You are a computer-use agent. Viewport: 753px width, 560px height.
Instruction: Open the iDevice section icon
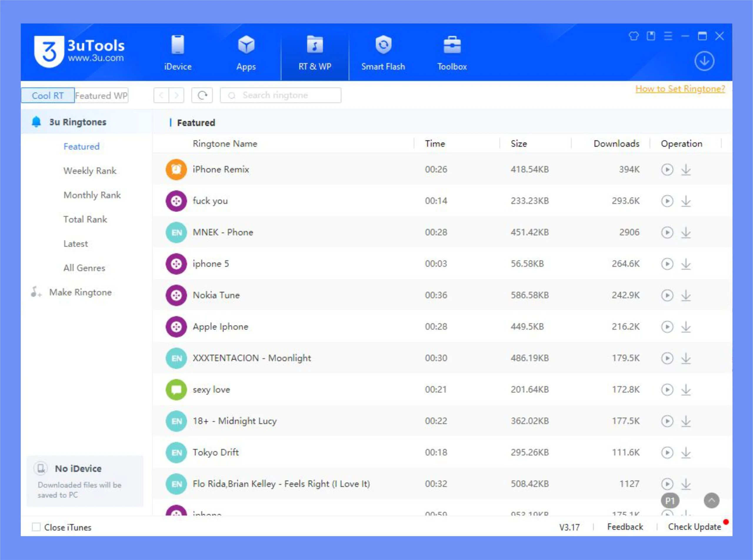coord(178,45)
